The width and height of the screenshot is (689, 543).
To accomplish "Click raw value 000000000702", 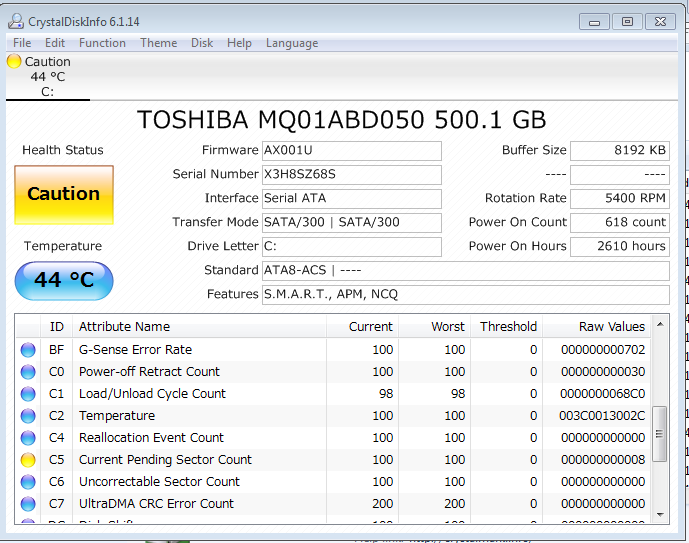I will (x=603, y=350).
